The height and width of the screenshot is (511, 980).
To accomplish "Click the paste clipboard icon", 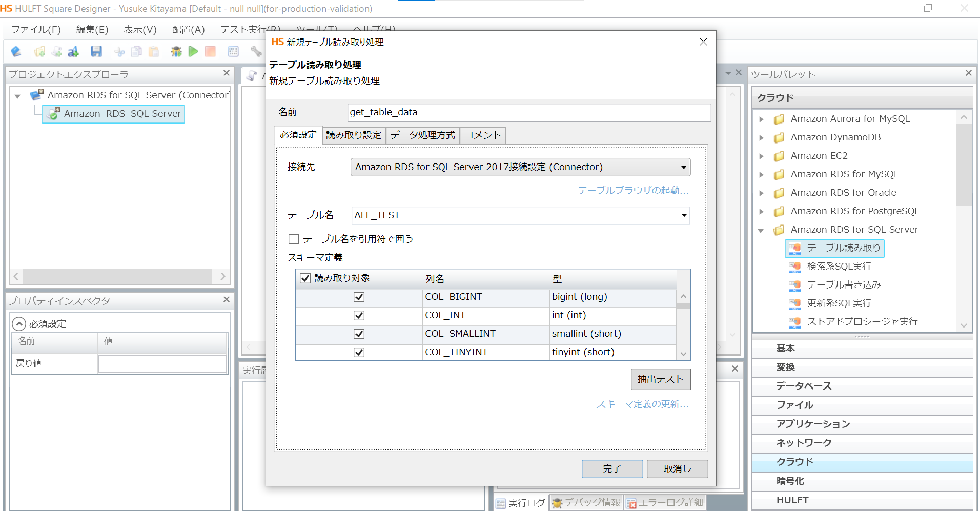I will [154, 51].
